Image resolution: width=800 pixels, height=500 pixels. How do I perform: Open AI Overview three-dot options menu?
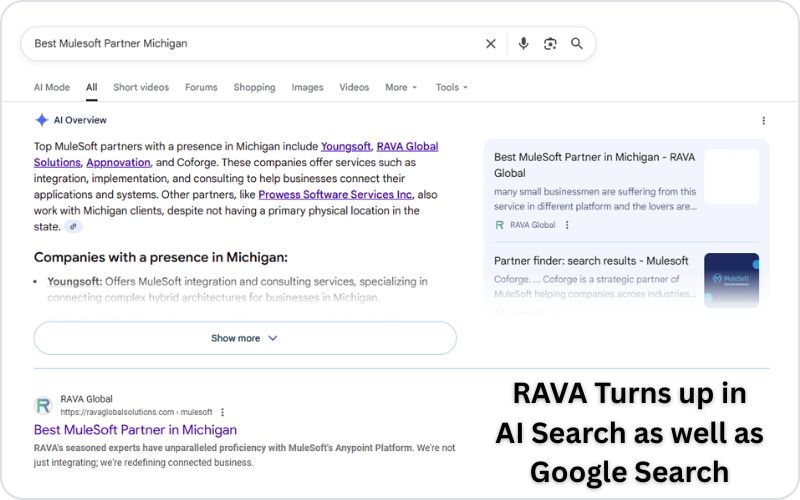click(x=763, y=120)
